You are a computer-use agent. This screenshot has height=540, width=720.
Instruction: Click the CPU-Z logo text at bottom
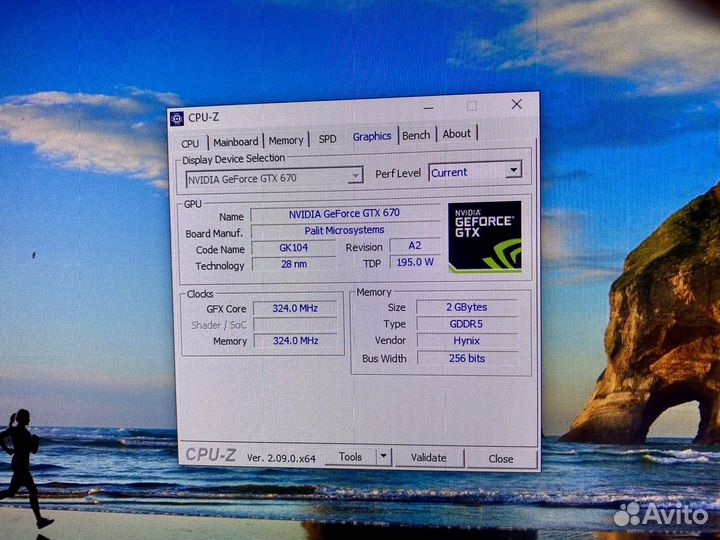211,455
